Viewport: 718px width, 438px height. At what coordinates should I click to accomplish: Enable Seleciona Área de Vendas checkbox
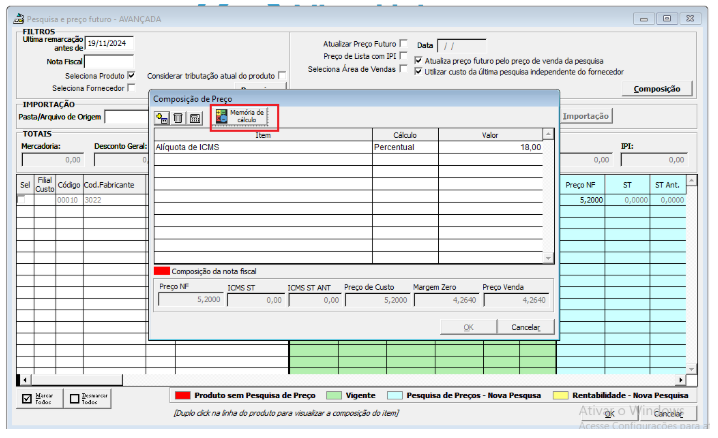403,68
